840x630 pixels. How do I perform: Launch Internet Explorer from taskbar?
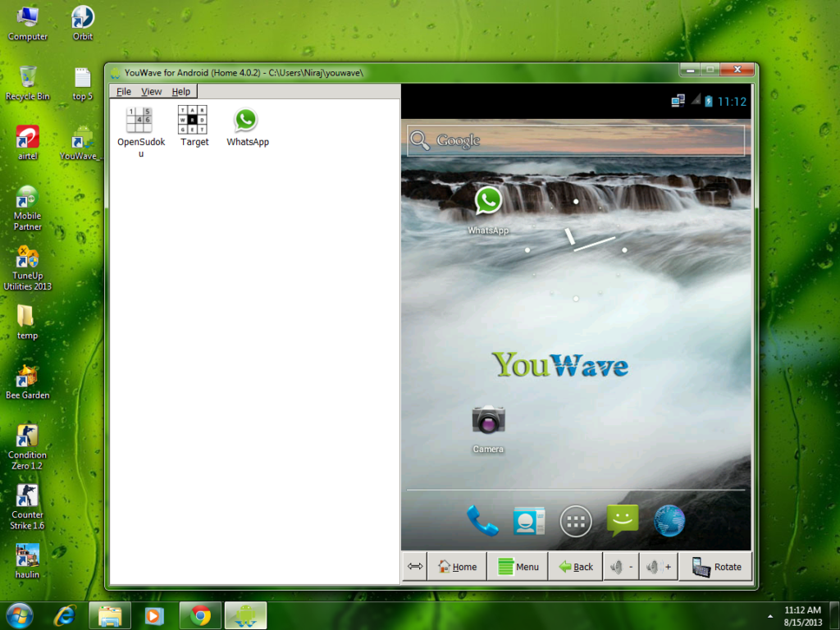coord(65,616)
